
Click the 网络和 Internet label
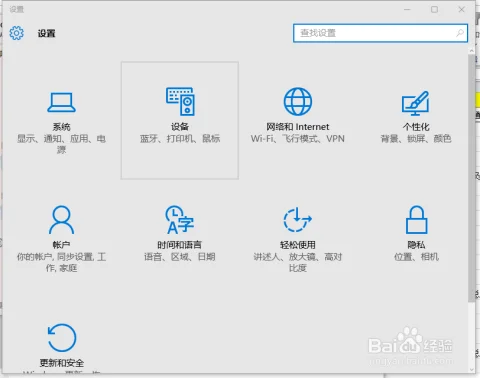coord(298,127)
